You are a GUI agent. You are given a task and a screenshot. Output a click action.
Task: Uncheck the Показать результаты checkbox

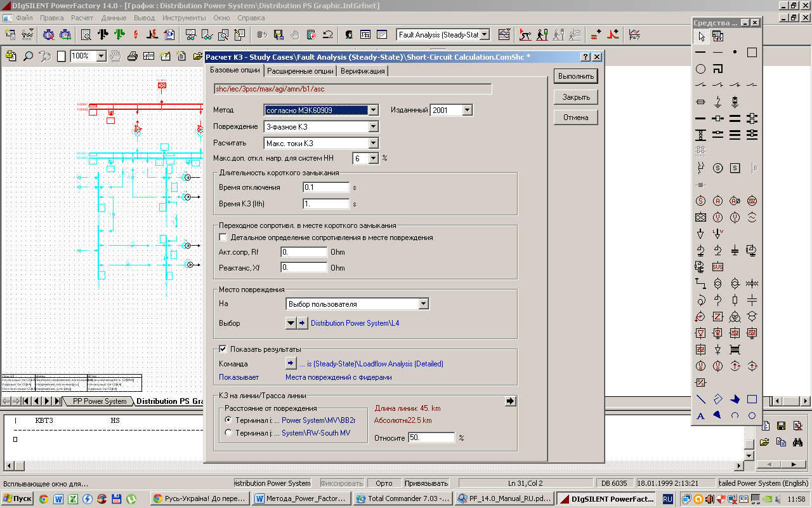point(223,349)
